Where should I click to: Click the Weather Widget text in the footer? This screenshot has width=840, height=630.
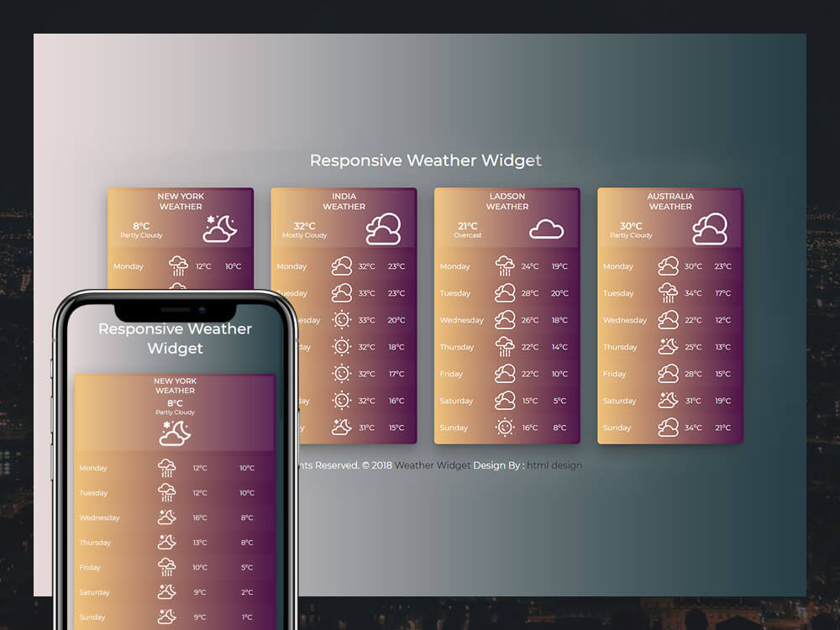point(432,465)
